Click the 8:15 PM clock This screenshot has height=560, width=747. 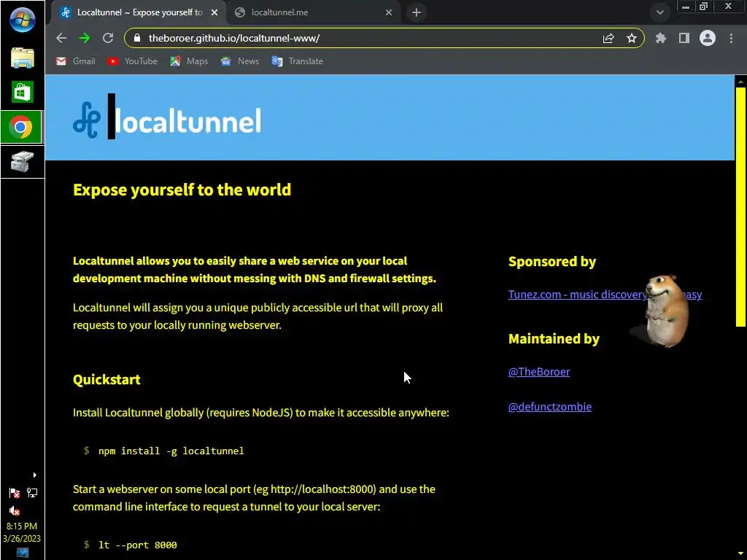[22, 526]
